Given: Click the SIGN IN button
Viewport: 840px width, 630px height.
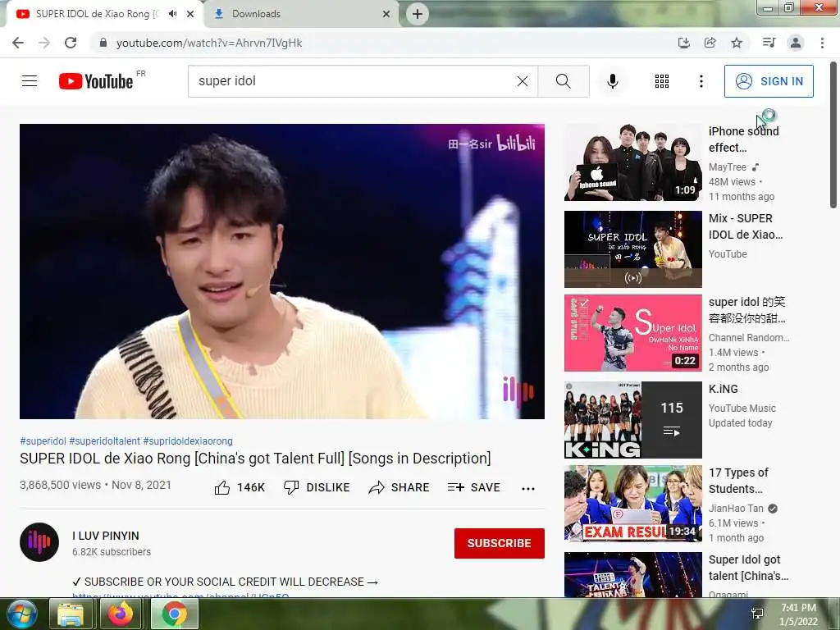Looking at the screenshot, I should click(769, 81).
